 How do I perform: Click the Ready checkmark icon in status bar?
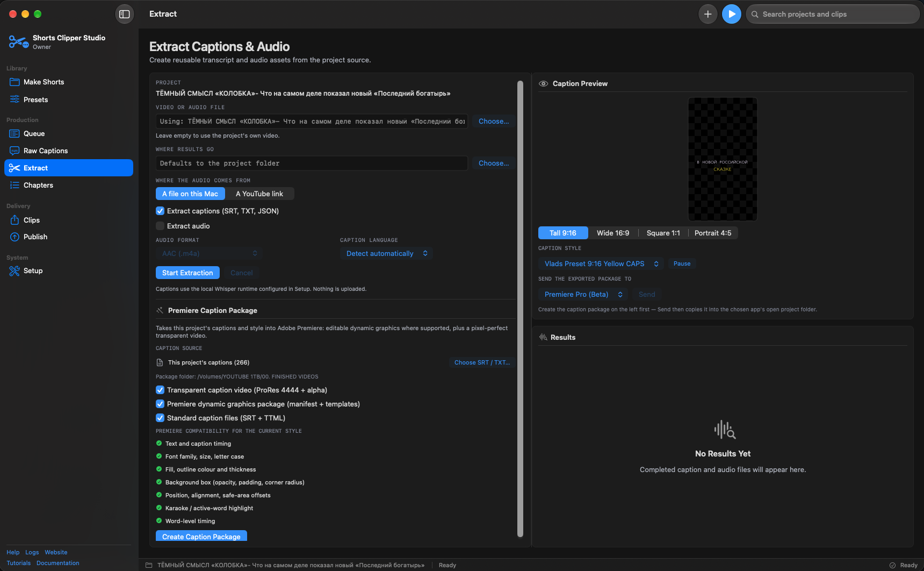tap(892, 566)
